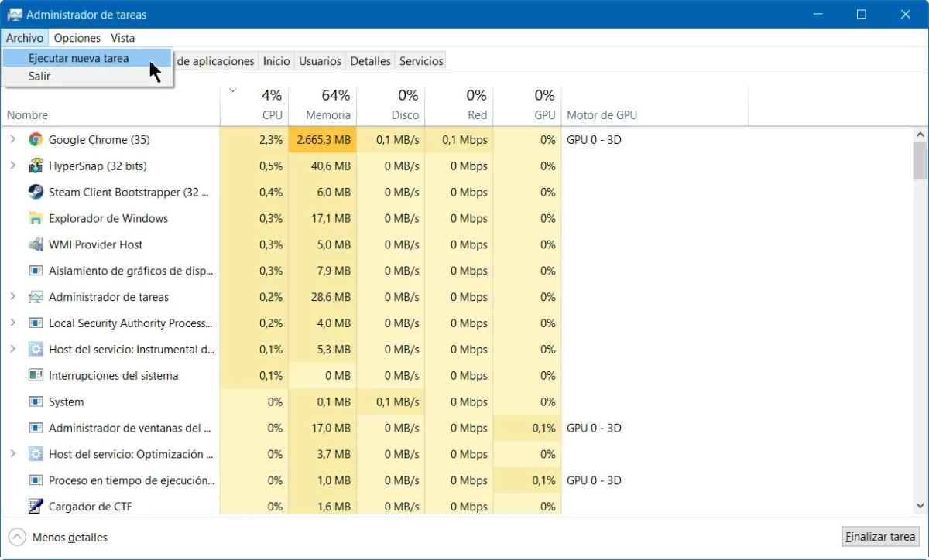Select the Administrador de tareas process icon
The image size is (929, 560).
(36, 297)
